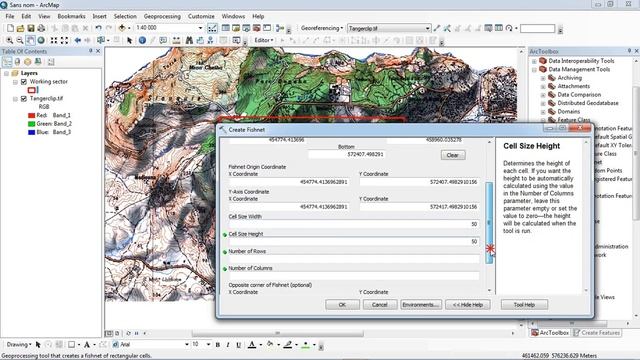Click Fixed Zoom Out icon
Viewport: 640px width, 360px height.
pyautogui.click(x=64, y=40)
